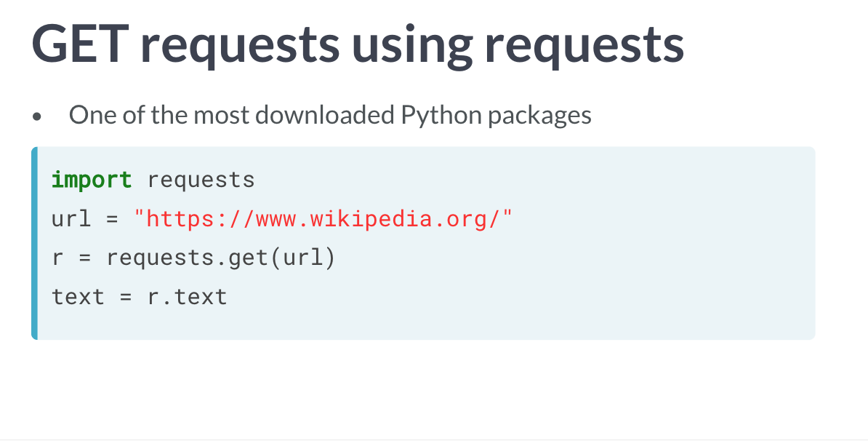Click the equals sign on the text line

pyautogui.click(x=125, y=297)
